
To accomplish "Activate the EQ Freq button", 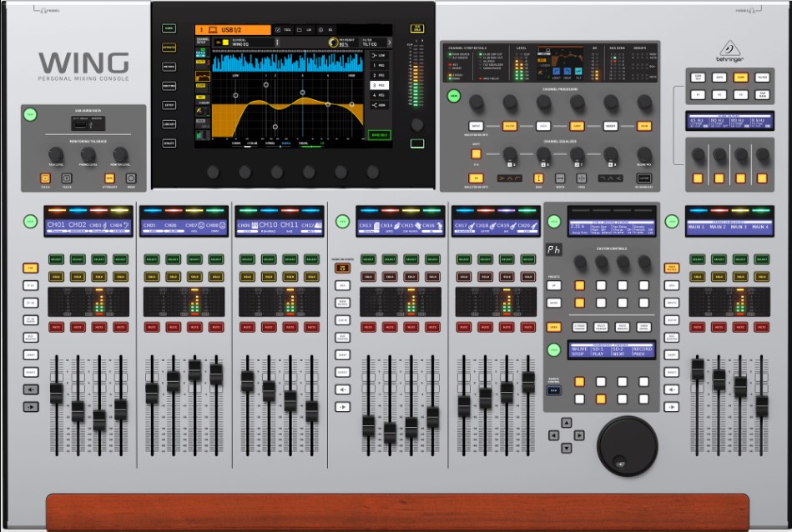I will (x=582, y=178).
